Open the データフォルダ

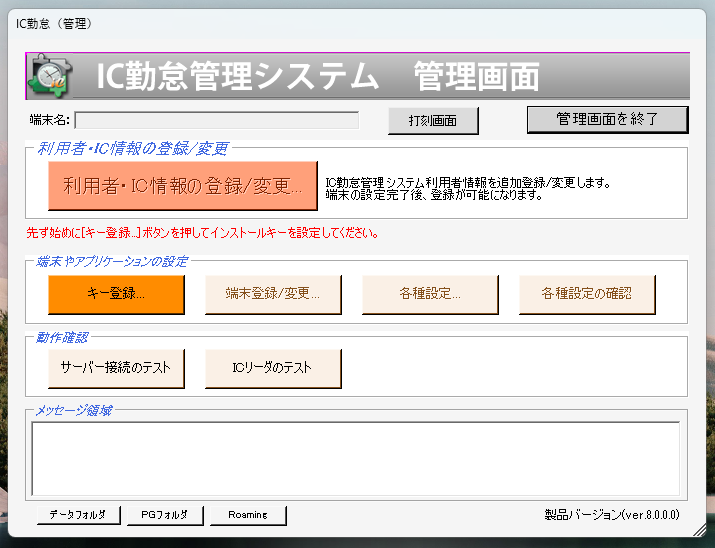[78, 515]
